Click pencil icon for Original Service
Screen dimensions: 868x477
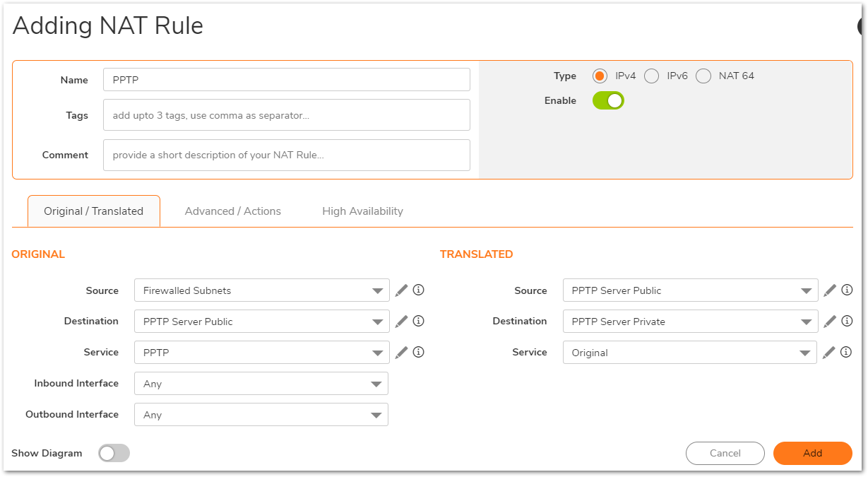[x=401, y=352]
